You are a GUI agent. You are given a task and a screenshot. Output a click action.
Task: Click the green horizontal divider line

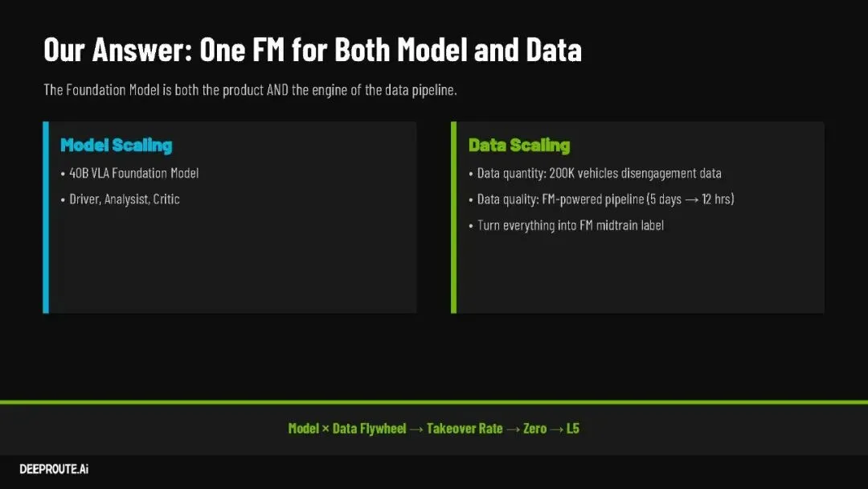coord(434,401)
